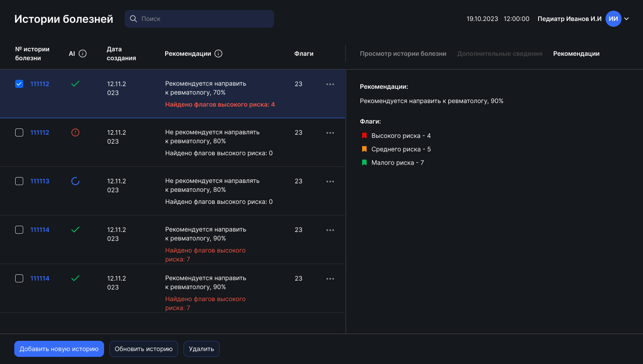Check the checkbox for history 111113
The height and width of the screenshot is (364, 643).
pos(19,181)
